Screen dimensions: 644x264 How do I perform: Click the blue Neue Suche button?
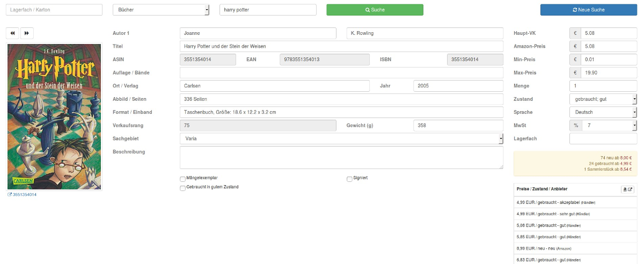tap(588, 10)
